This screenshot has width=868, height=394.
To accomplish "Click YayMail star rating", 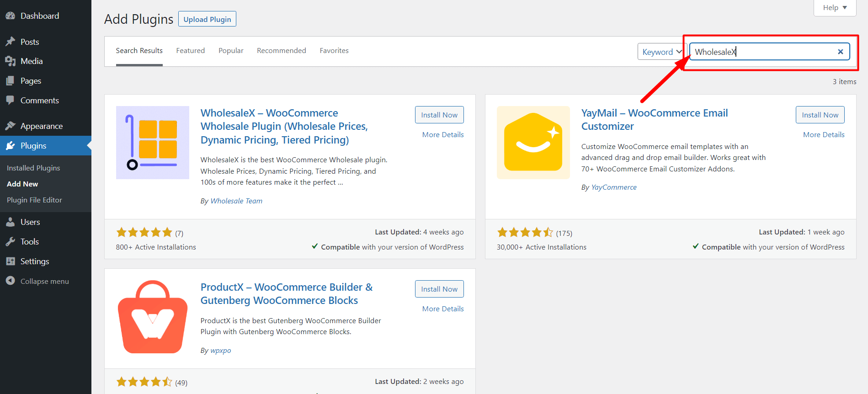I will click(x=525, y=232).
